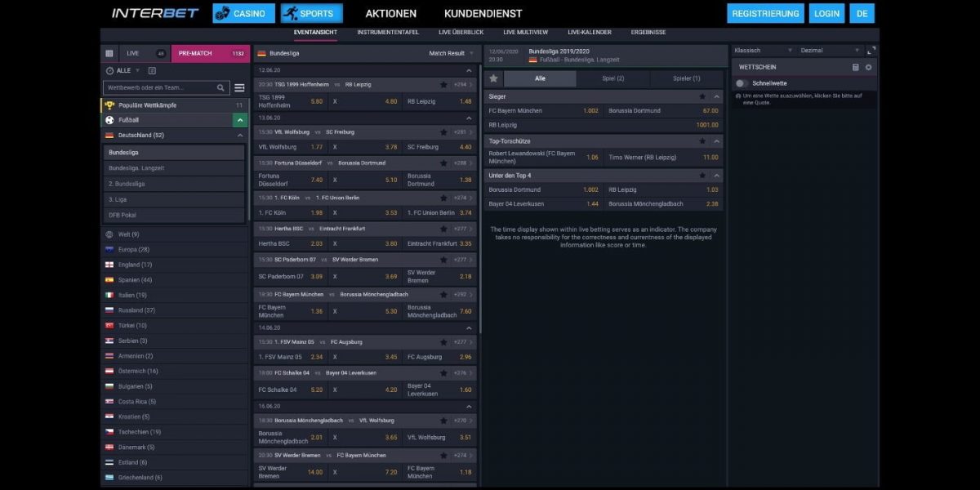Open the INSTRUMENTENTAFEL view
This screenshot has height=490, width=980.
pyautogui.click(x=388, y=33)
